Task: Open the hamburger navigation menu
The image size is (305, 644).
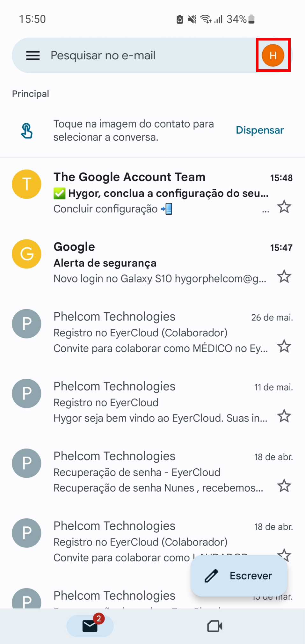Action: (x=33, y=55)
